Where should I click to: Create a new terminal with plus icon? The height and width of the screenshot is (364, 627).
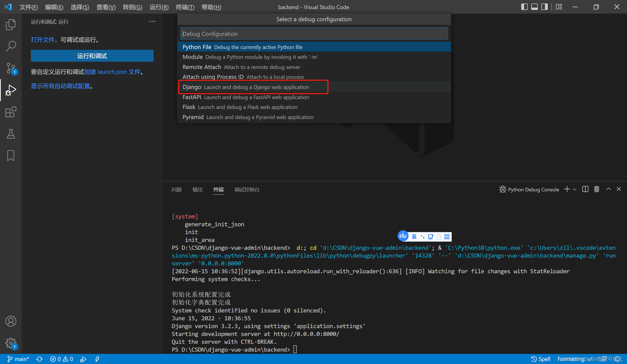click(x=567, y=189)
